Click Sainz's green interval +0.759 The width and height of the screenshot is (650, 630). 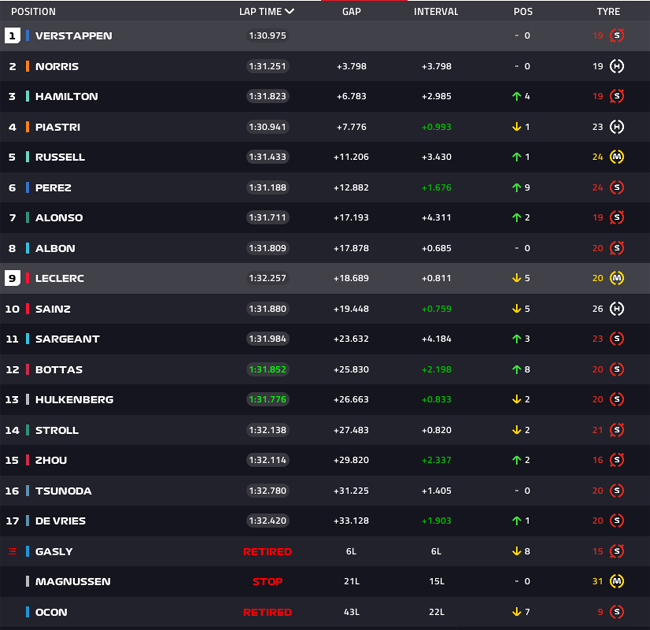click(x=437, y=309)
